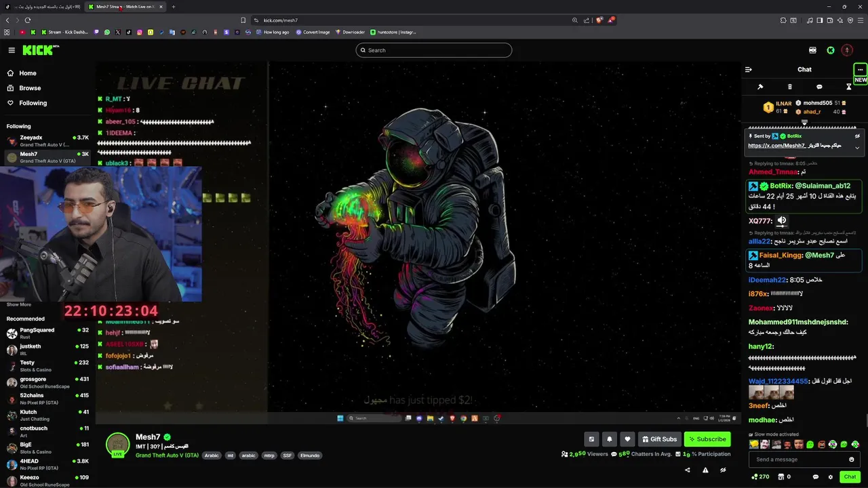Viewport: 868px width, 488px height.
Task: Share the stream
Action: (x=688, y=470)
